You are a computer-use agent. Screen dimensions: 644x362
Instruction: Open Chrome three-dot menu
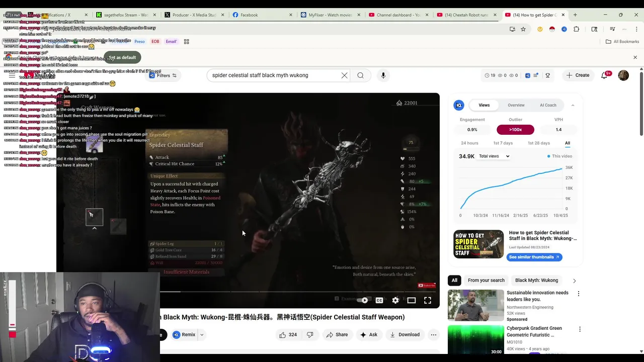pyautogui.click(x=636, y=29)
